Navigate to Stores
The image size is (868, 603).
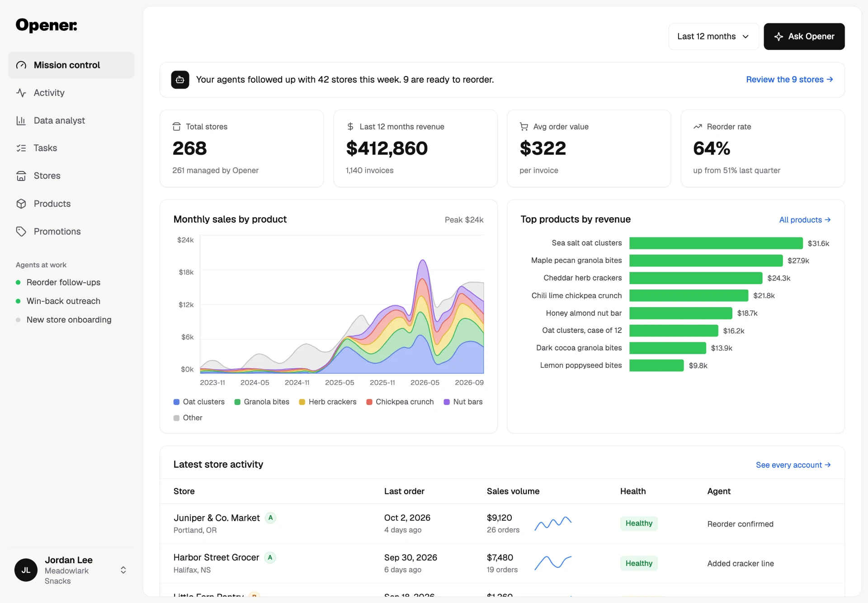[x=71, y=176]
